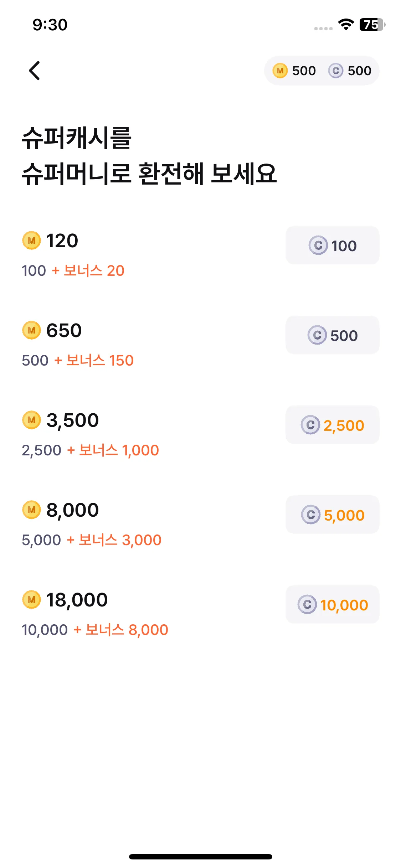Choose the 5,000 cash exchange button
Image resolution: width=401 pixels, height=868 pixels.
(x=333, y=515)
